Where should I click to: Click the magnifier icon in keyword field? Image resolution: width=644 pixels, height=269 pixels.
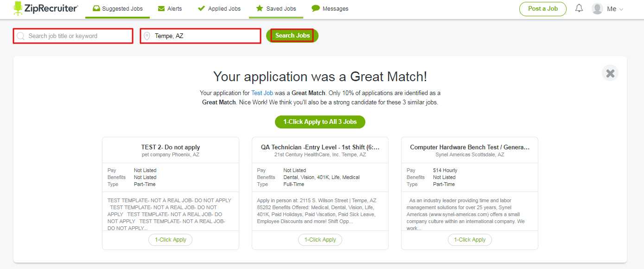20,36
